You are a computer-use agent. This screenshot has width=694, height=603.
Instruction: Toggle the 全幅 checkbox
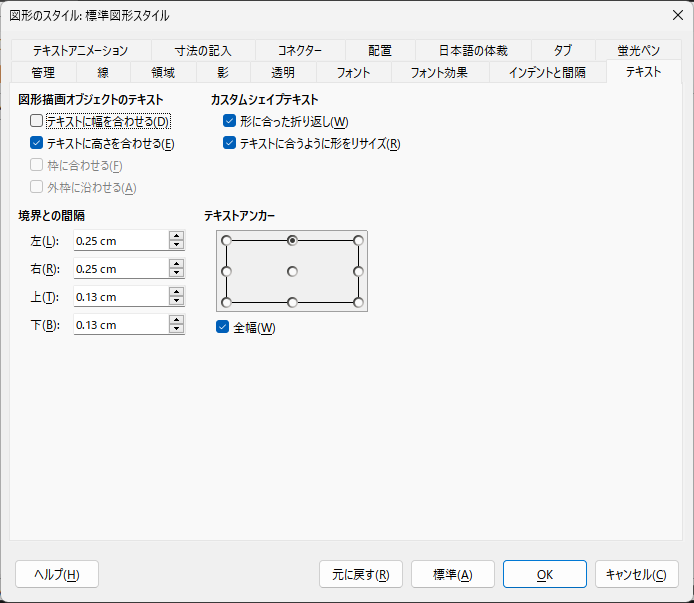coord(223,327)
